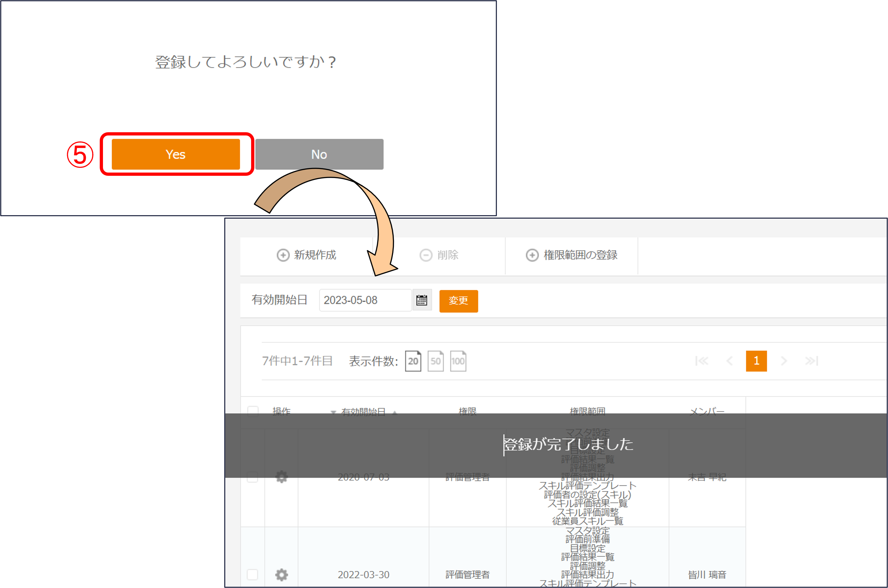Show 50 items per page
Screen dimensions: 888x588
pyautogui.click(x=435, y=361)
